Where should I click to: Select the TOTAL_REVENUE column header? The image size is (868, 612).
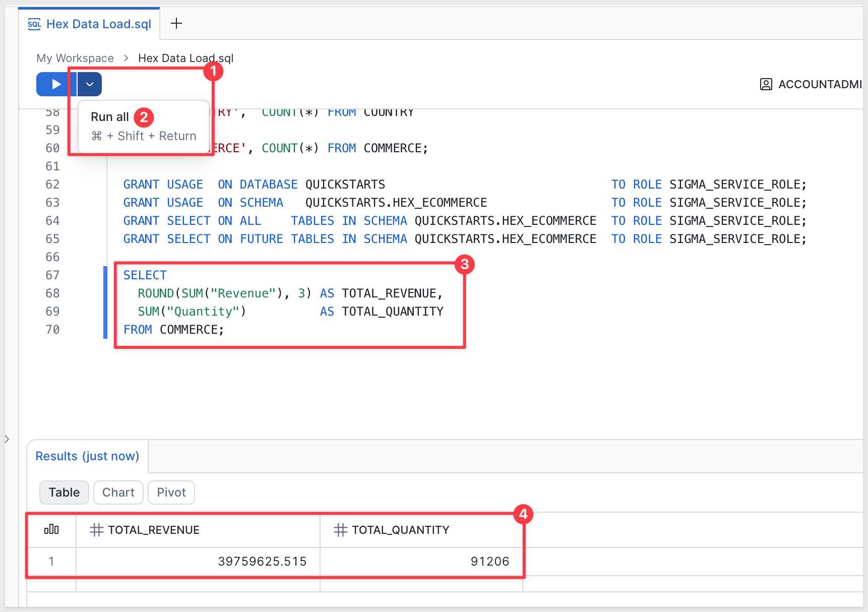click(198, 530)
